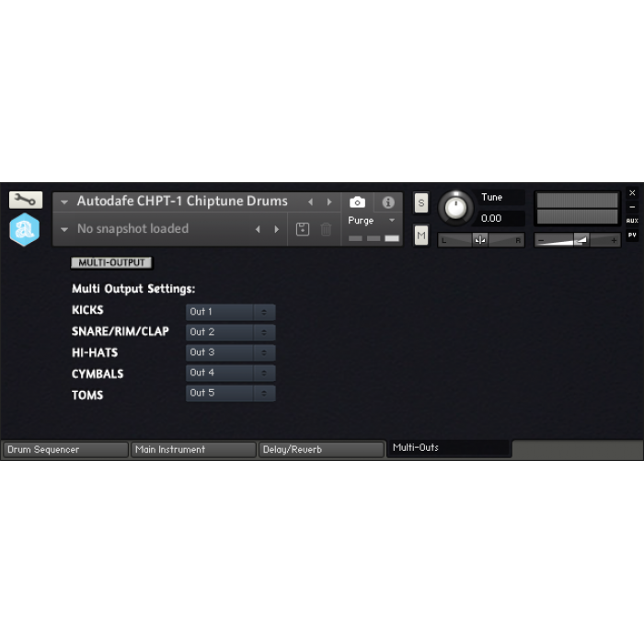644x644 pixels.
Task: Delete the snapshot with trash icon
Action: tap(326, 229)
